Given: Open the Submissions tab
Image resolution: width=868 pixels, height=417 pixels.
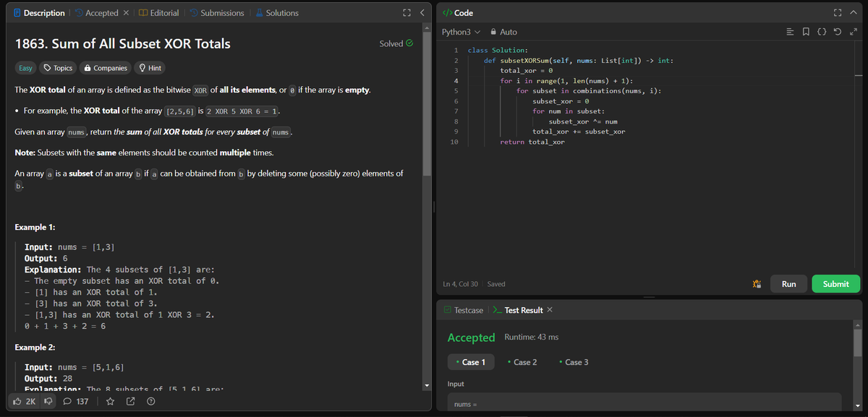Looking at the screenshot, I should (x=216, y=13).
